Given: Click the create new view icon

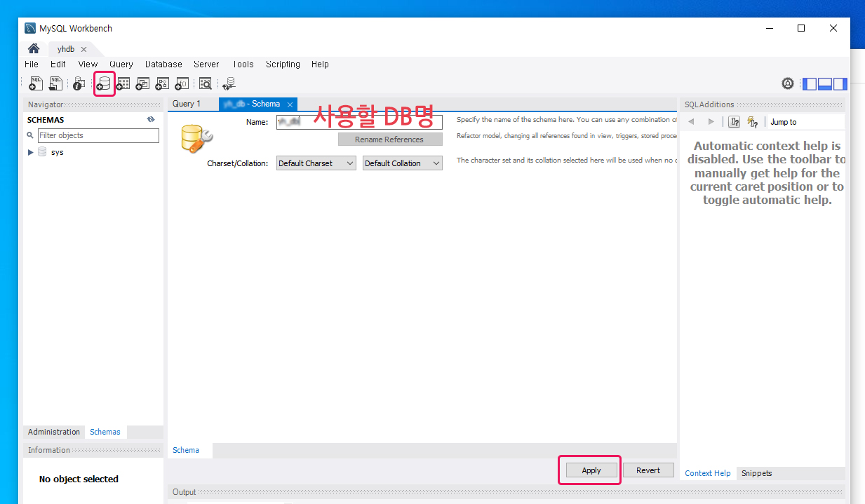Looking at the screenshot, I should (x=142, y=84).
